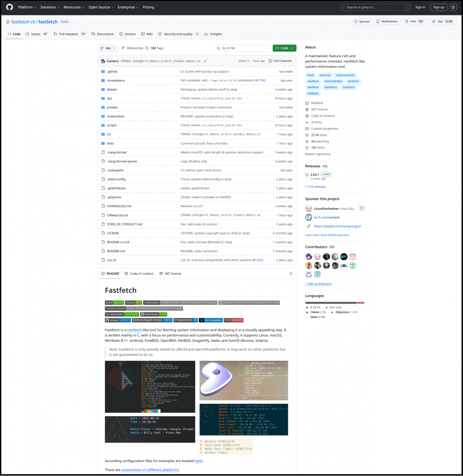Open the paypal.me/zhangsongcui link
This screenshot has width=463, height=476.
[337, 226]
